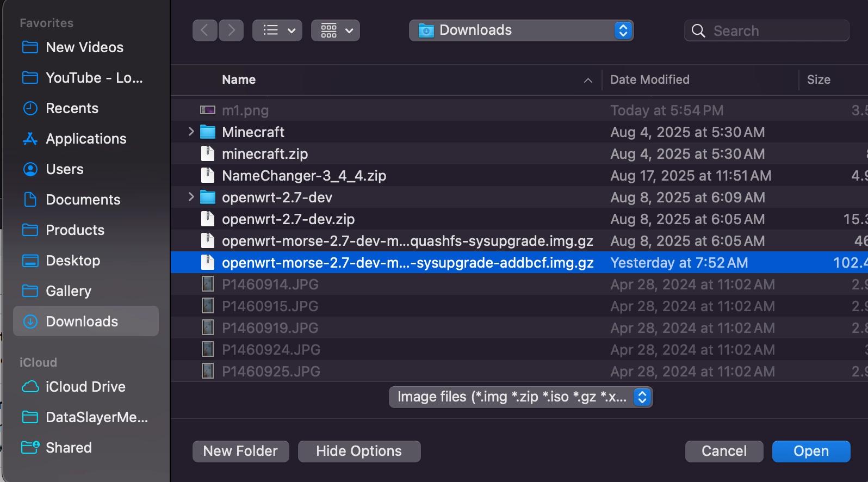Screen dimensions: 868x482
Task: Click the Applications icon in sidebar
Action: (x=30, y=139)
